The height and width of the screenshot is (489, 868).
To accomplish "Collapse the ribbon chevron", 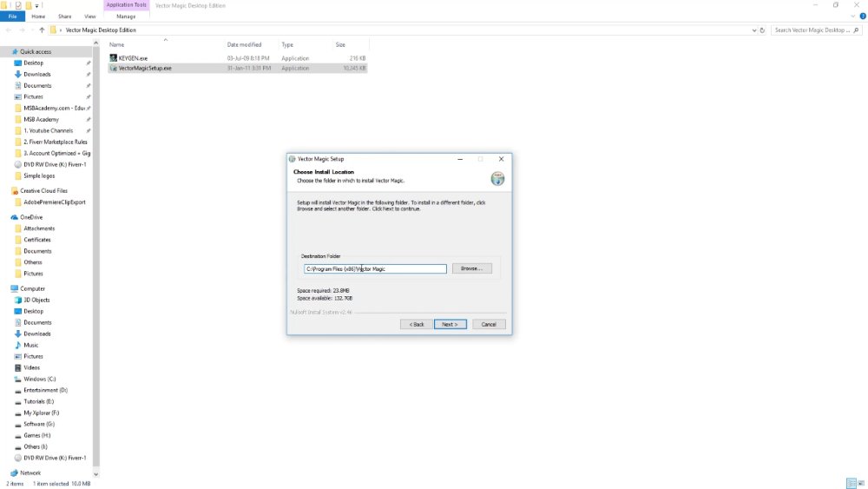I will tap(853, 17).
